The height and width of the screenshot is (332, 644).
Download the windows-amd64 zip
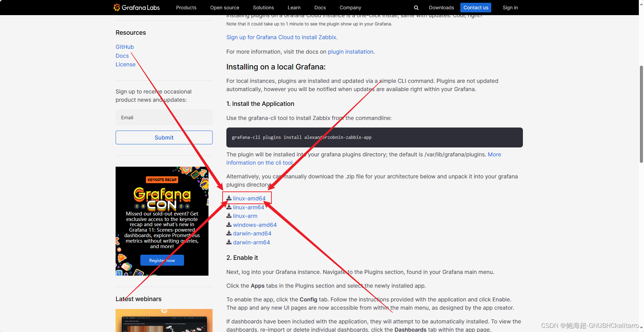(x=255, y=225)
